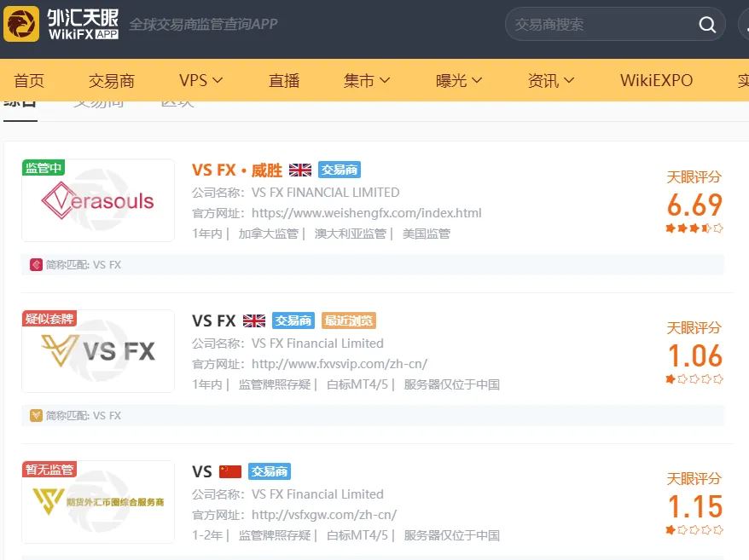The width and height of the screenshot is (749, 560).
Task: Open the VS broker title link
Action: [x=202, y=471]
